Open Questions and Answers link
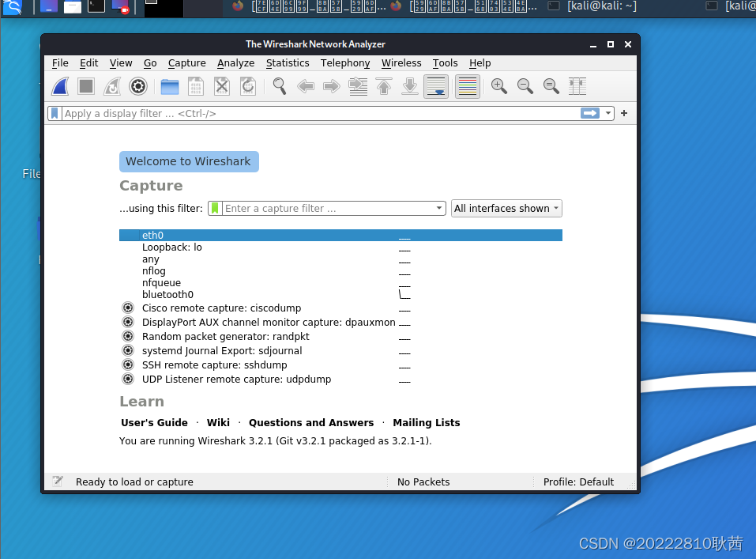 311,422
